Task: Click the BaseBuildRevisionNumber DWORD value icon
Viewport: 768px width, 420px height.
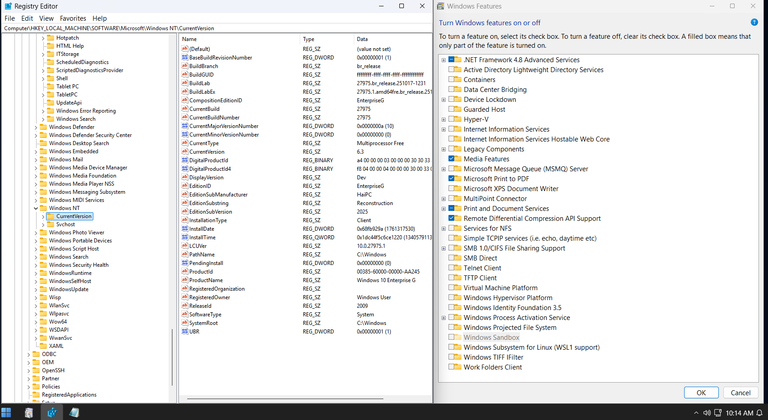Action: click(x=185, y=57)
